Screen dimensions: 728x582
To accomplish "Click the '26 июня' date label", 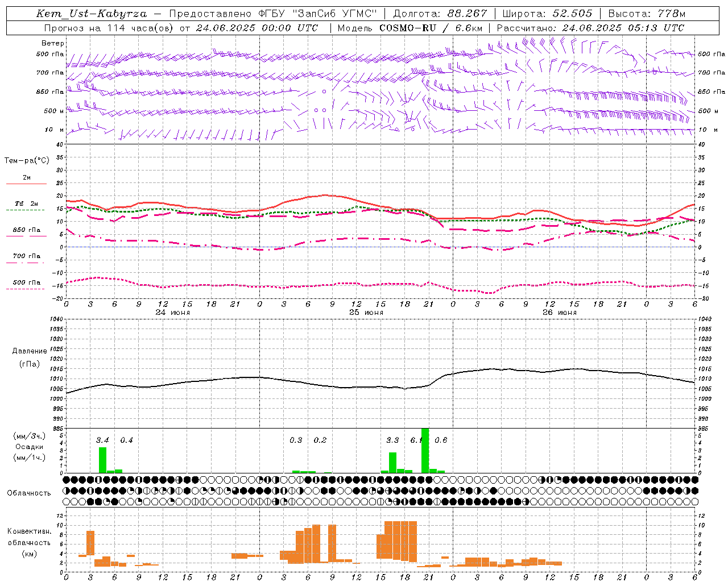I will tap(560, 313).
